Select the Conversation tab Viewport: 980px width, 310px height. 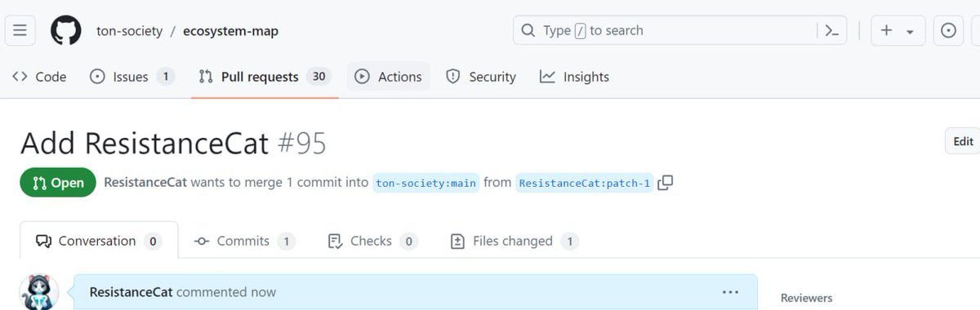(x=99, y=241)
